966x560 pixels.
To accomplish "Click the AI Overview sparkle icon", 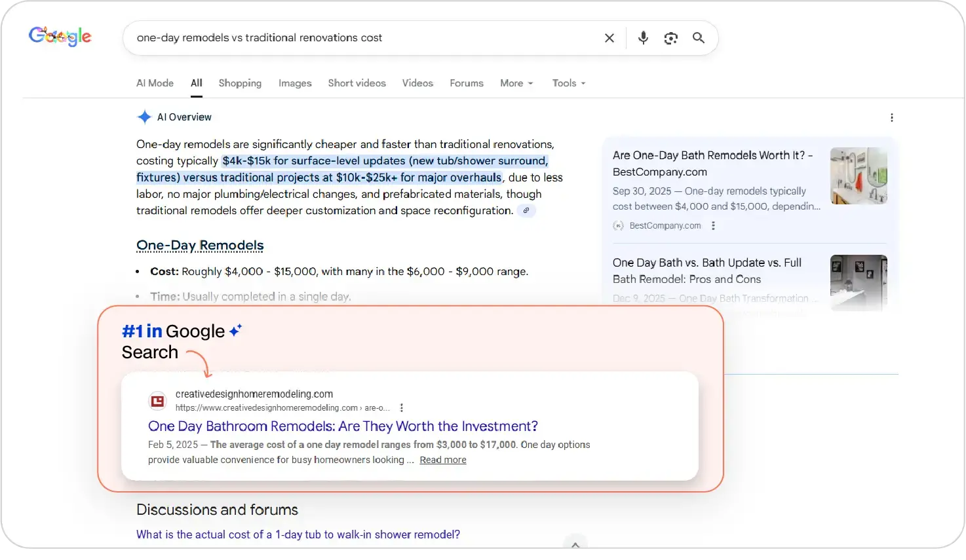I will [x=144, y=117].
